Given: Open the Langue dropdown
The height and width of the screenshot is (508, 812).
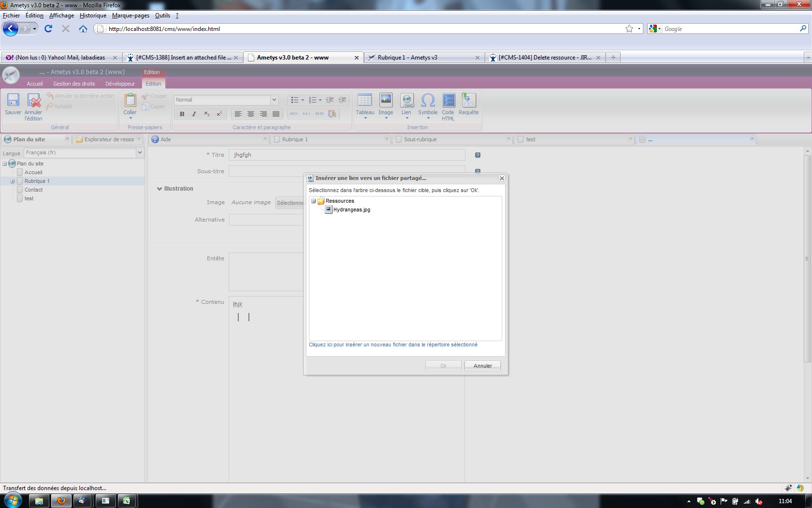Looking at the screenshot, I should [140, 153].
